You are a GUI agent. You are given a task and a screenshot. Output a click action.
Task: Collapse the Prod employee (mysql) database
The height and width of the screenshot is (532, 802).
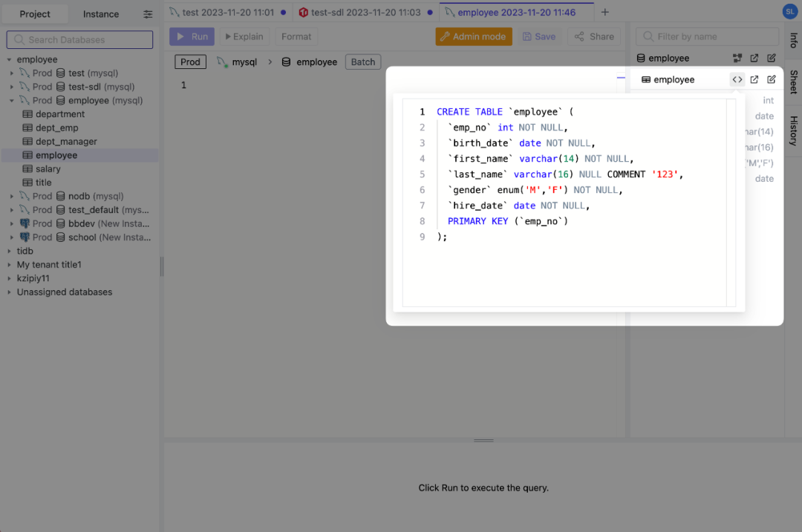12,101
